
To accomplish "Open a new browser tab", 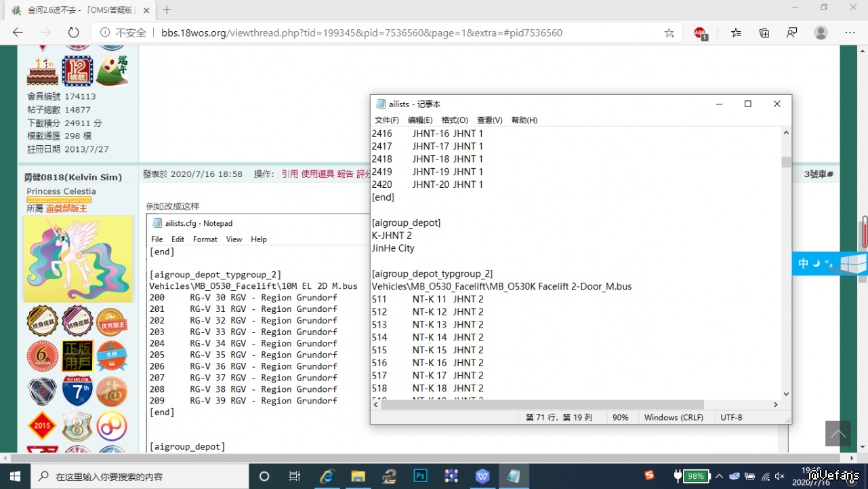I will 167,9.
